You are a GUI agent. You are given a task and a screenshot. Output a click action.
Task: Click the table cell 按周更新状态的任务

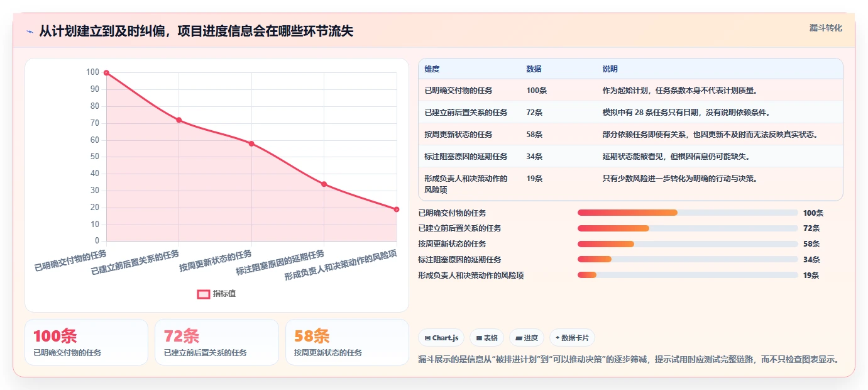tap(458, 135)
